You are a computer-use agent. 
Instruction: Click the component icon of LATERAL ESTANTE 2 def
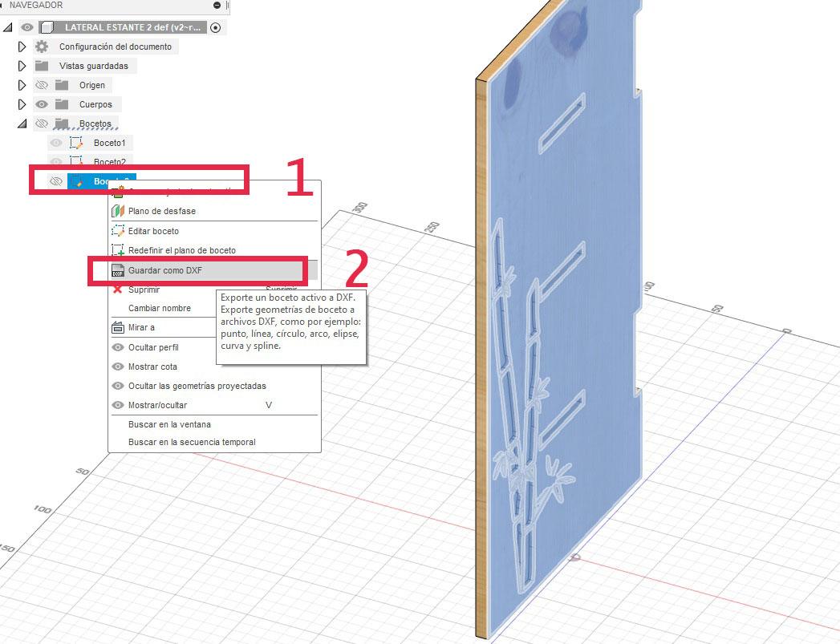point(47,27)
